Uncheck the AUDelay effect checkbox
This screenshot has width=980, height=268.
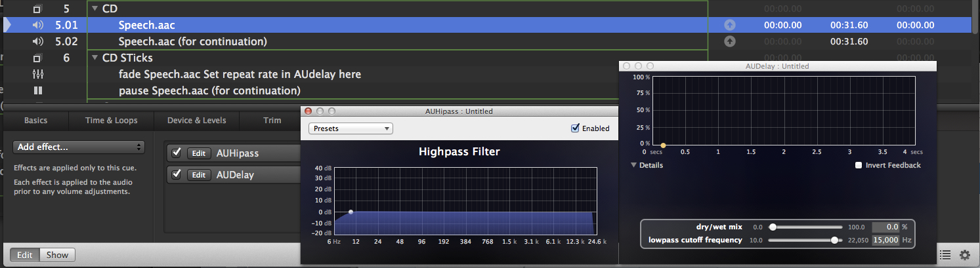(176, 175)
